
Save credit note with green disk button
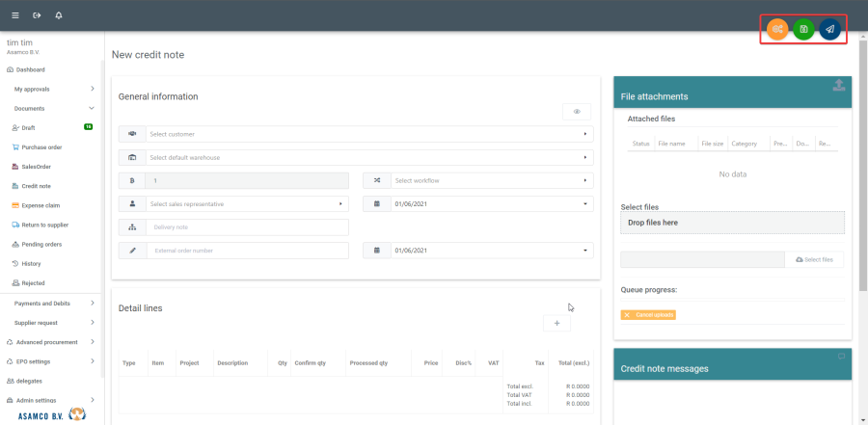point(803,30)
